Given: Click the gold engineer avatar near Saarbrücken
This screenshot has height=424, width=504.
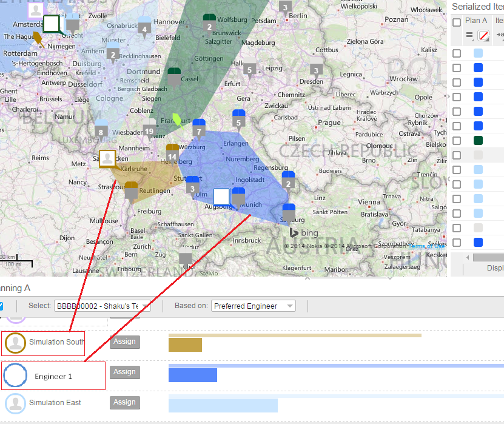Looking at the screenshot, I should [107, 158].
